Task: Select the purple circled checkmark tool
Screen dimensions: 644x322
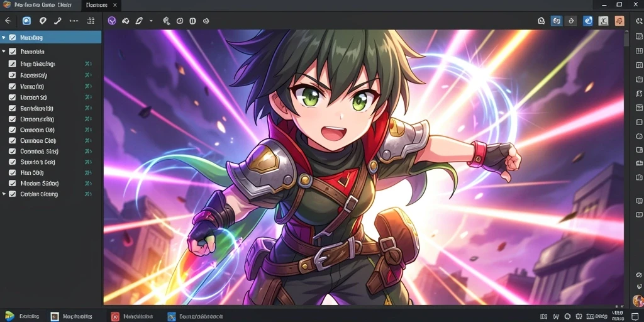Action: coord(112,21)
